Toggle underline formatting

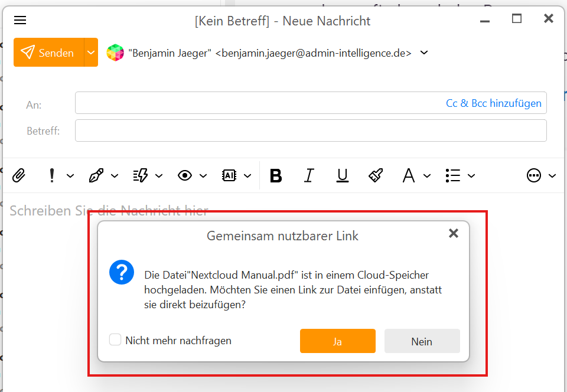(343, 175)
